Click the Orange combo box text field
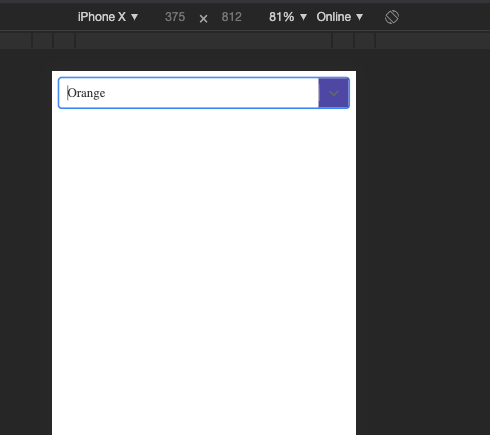This screenshot has height=435, width=490. tap(189, 93)
